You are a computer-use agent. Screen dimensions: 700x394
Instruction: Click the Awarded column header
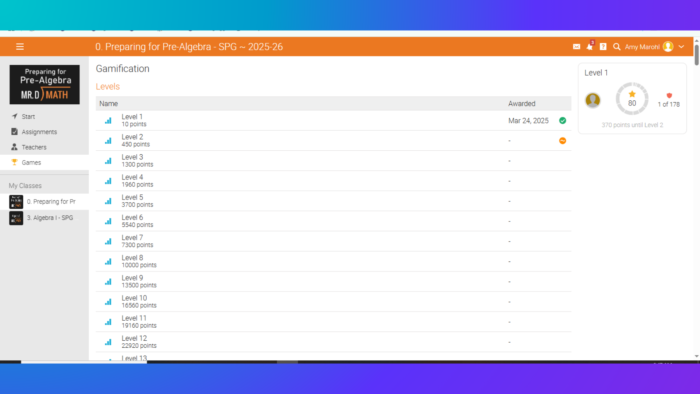pyautogui.click(x=521, y=104)
